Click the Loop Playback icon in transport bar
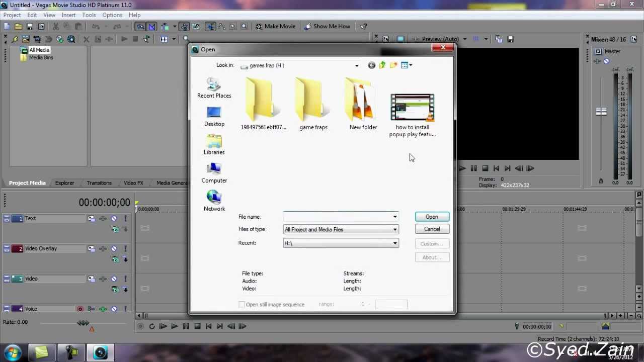The height and width of the screenshot is (362, 644). point(152,327)
